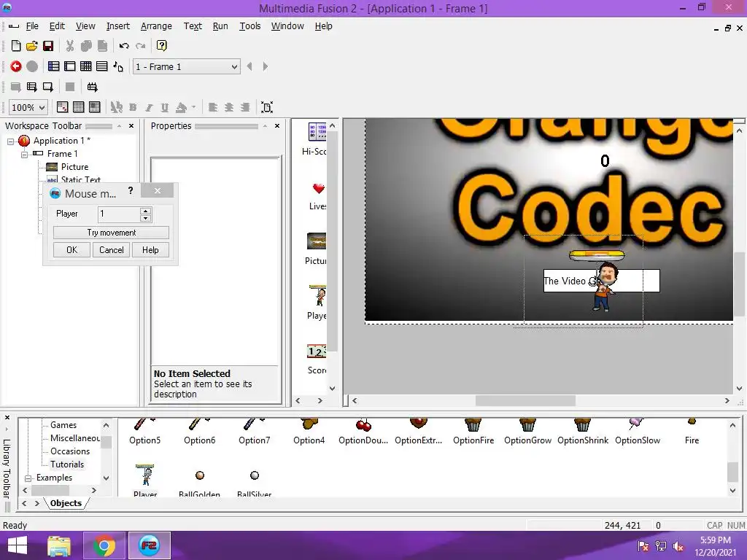Open the contextual help question-mark icon
The width and height of the screenshot is (747, 560).
point(161,46)
